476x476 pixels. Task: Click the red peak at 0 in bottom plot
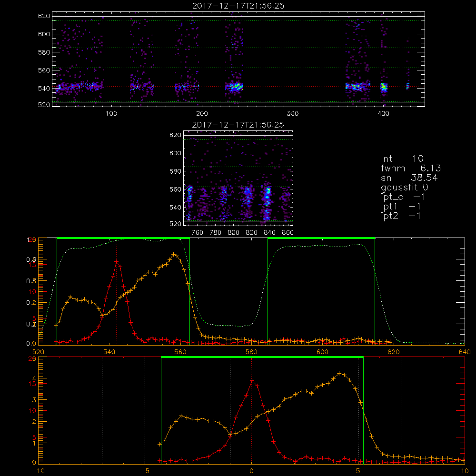pyautogui.click(x=252, y=380)
